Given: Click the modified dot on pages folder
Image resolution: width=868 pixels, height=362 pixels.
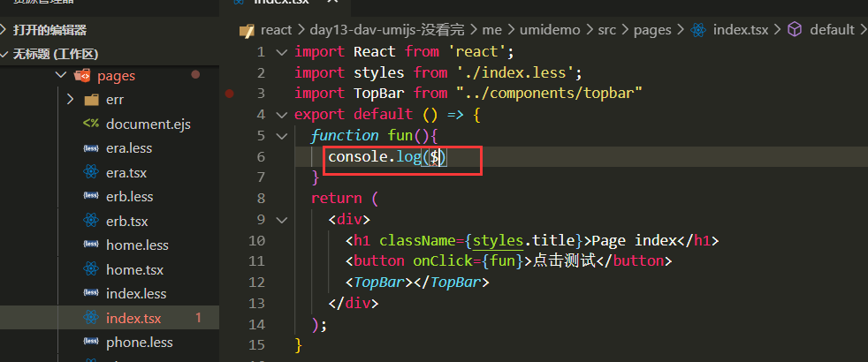Looking at the screenshot, I should pos(194,74).
